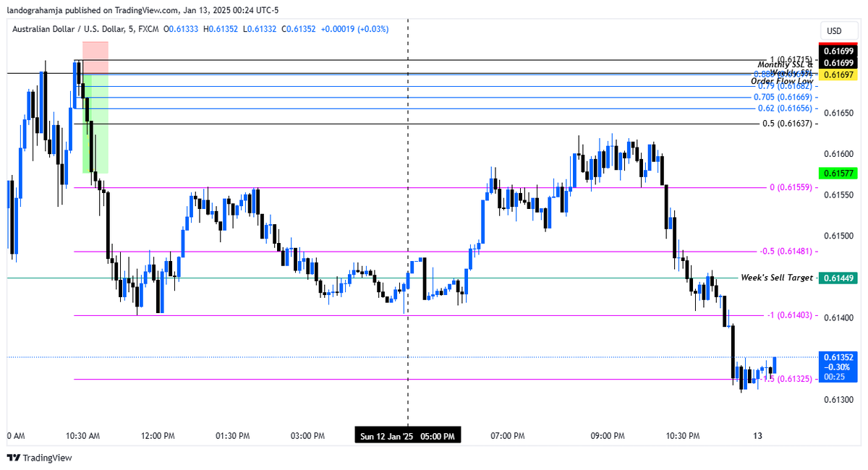This screenshot has width=868, height=470.
Task: Click the 0.61650 price axis label
Action: click(x=839, y=114)
